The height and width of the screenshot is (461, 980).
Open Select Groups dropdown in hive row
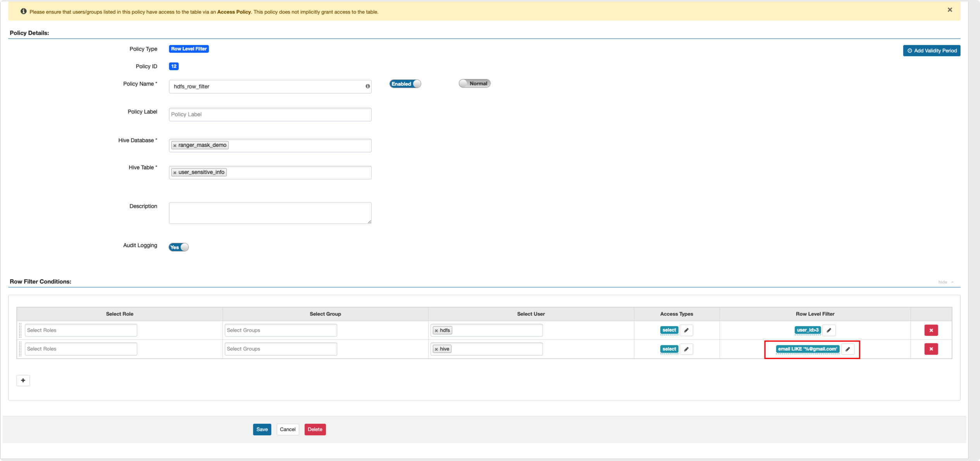click(x=281, y=349)
